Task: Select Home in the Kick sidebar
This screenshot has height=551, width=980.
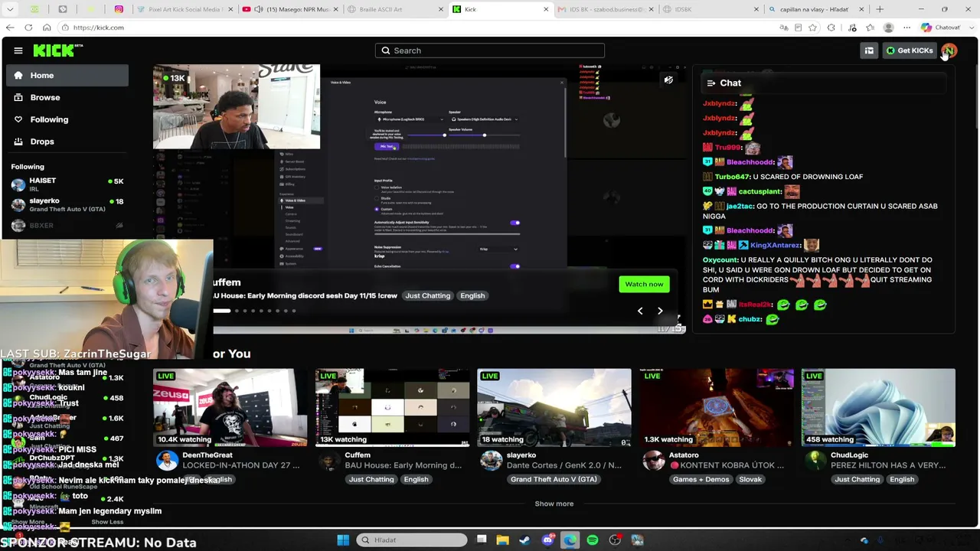Action: 68,76
